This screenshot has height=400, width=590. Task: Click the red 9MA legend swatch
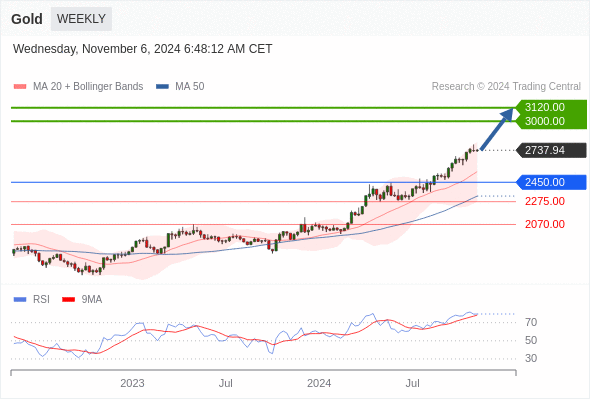[x=68, y=300]
